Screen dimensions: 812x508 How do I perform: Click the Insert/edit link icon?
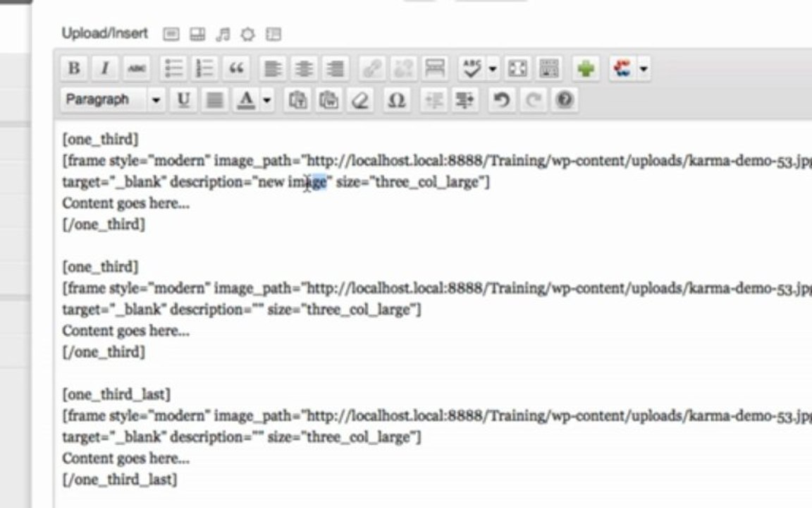(x=372, y=68)
